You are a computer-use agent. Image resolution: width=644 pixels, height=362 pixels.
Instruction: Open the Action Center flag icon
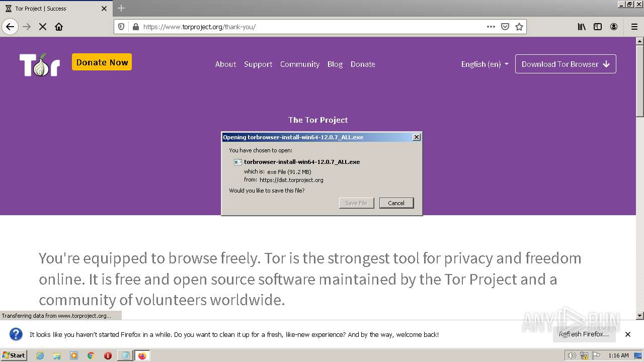coord(596,355)
